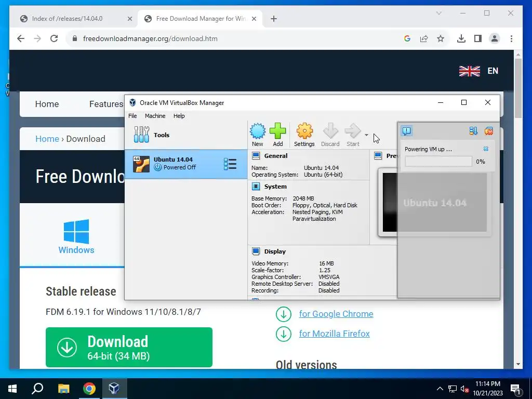Show hidden tray icons chevron
Viewport: 532px width, 399px height.
point(440,389)
